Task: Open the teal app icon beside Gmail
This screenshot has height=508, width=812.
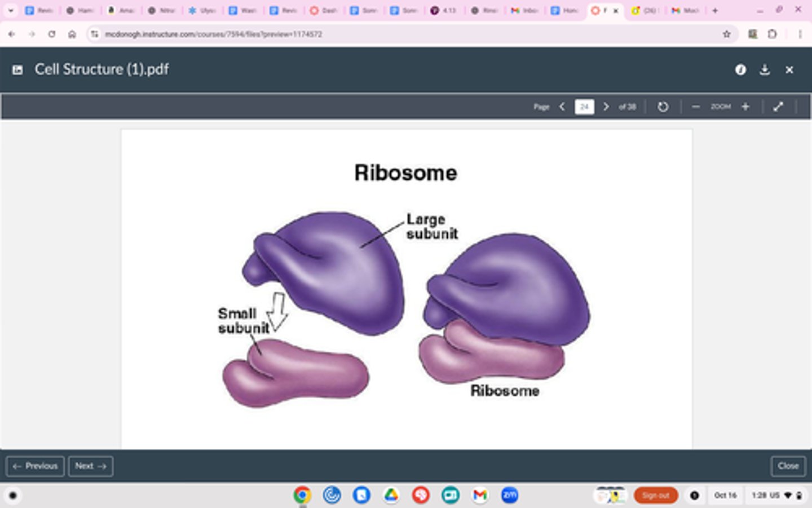Action: pos(450,495)
